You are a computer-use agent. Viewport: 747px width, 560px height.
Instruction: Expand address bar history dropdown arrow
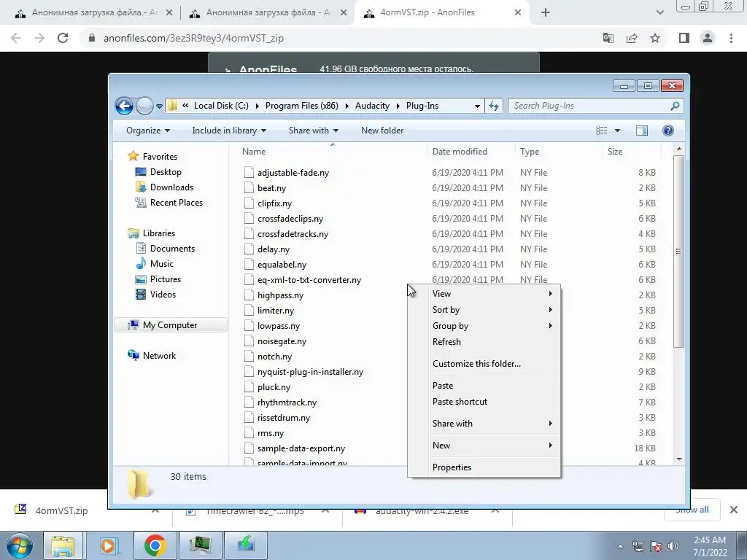click(477, 106)
